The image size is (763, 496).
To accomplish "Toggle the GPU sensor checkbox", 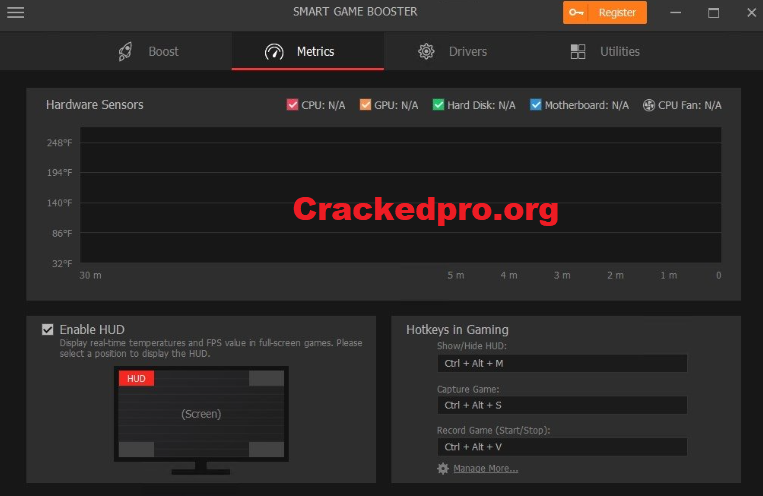I will pos(365,105).
